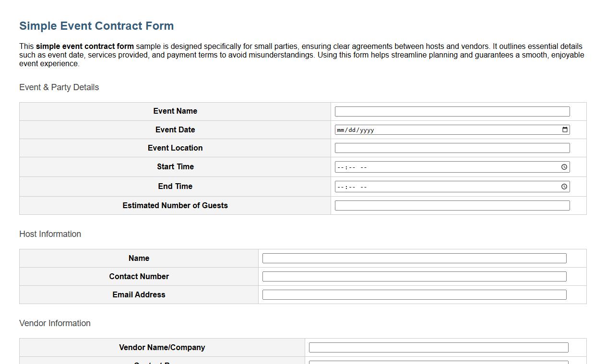Click the Contact Number input field
The image size is (606, 364).
pos(414,276)
